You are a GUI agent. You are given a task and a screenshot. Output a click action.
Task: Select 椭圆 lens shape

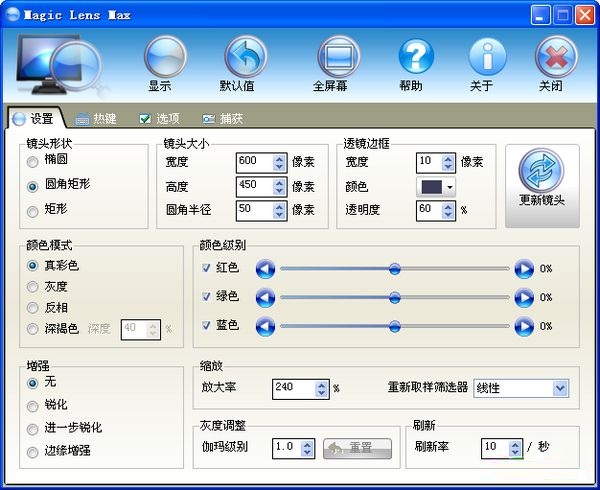click(x=33, y=162)
